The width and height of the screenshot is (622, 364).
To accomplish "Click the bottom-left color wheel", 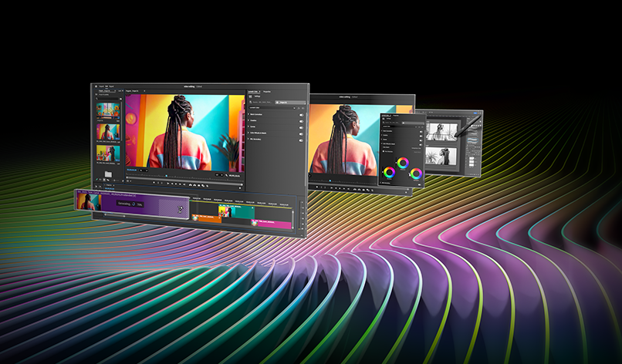I will tap(388, 172).
